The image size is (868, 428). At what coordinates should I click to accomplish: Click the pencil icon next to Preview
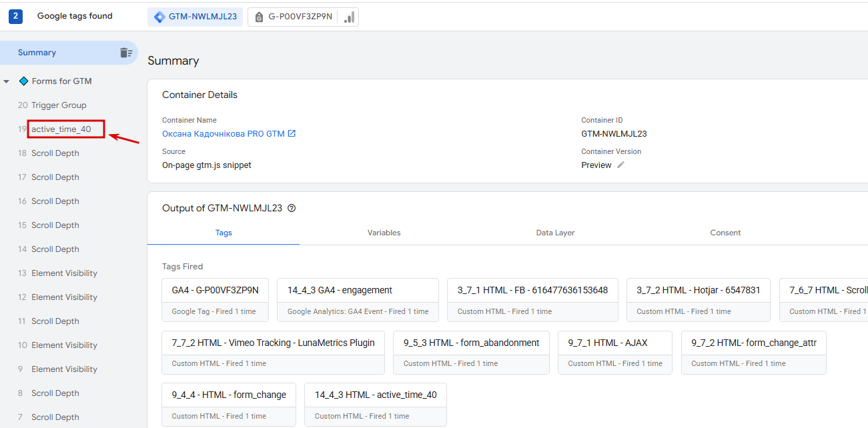[x=621, y=165]
